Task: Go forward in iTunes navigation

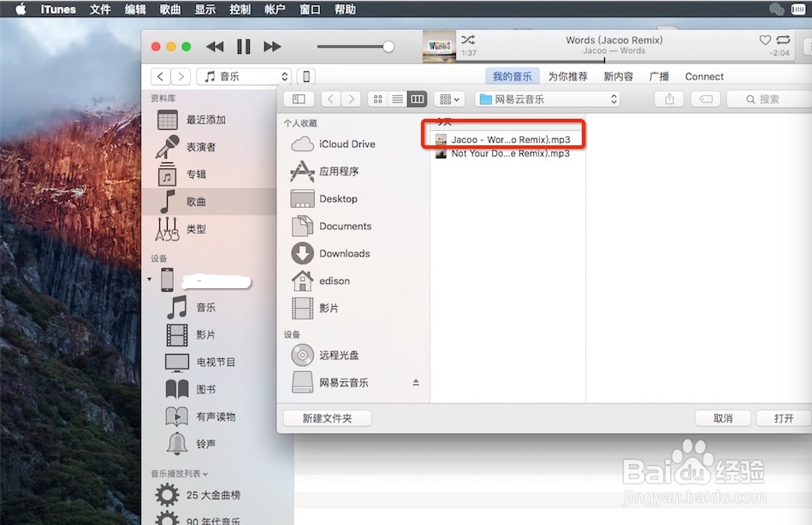Action: tap(181, 77)
